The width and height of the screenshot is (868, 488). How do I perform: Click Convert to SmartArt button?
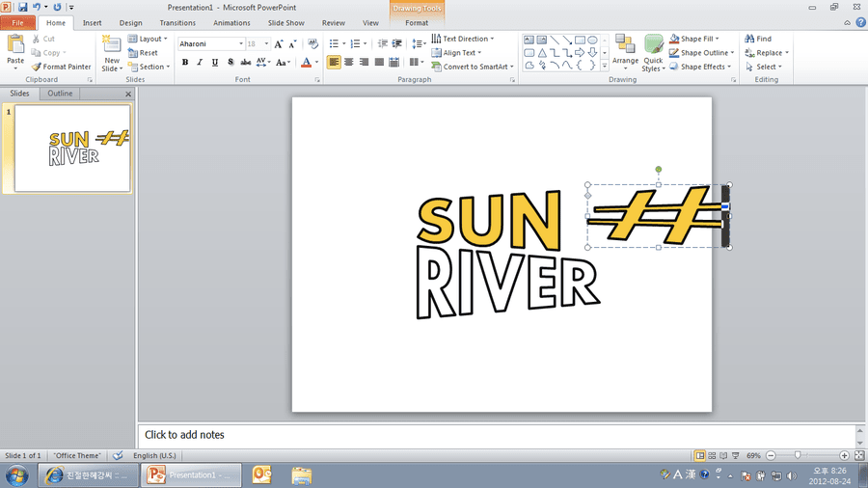[x=473, y=67]
